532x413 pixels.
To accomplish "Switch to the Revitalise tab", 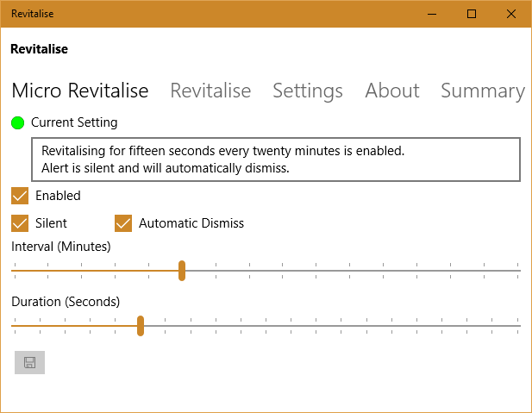I will [x=210, y=91].
